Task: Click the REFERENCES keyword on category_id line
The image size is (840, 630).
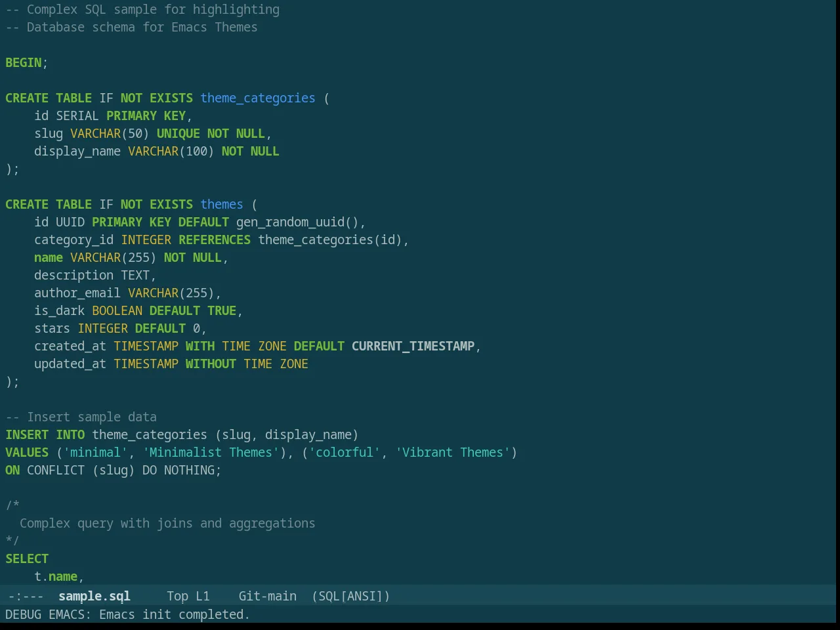Action: 215,240
